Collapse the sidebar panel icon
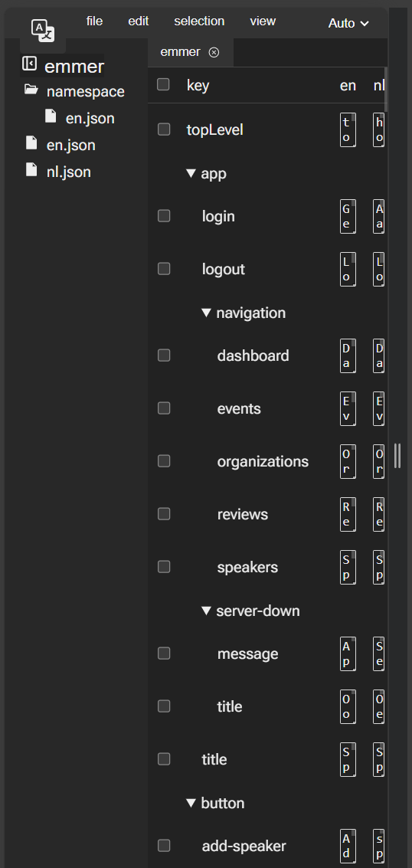The height and width of the screenshot is (868, 412). [29, 64]
